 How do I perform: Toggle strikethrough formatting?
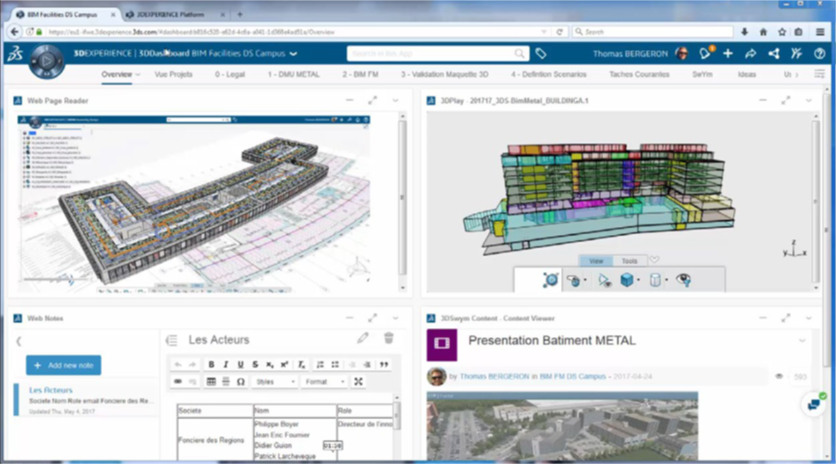[255, 364]
